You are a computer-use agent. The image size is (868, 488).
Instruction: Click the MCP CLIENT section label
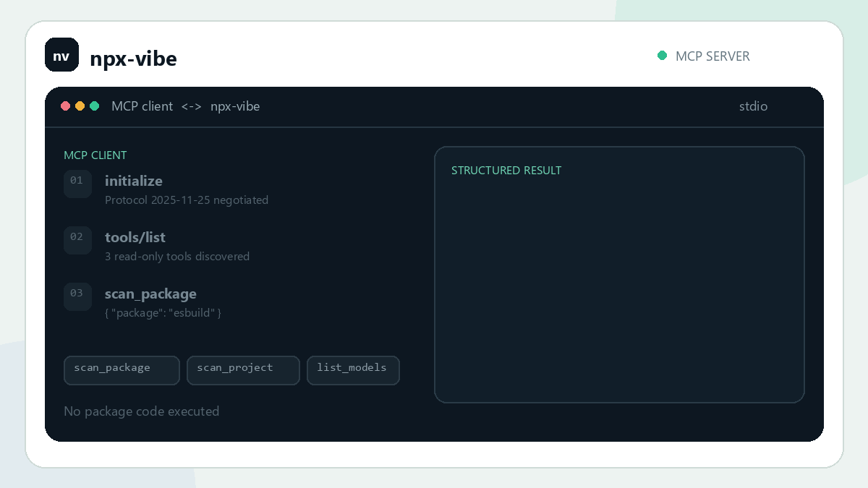pos(95,155)
